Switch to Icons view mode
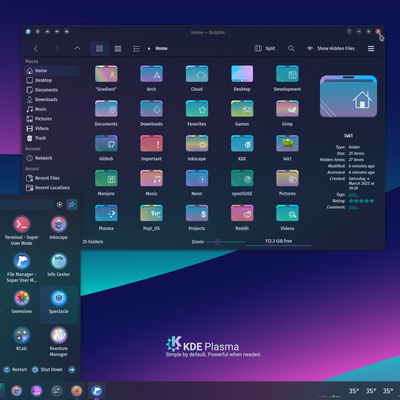Viewport: 400px width, 400px height. pos(99,49)
